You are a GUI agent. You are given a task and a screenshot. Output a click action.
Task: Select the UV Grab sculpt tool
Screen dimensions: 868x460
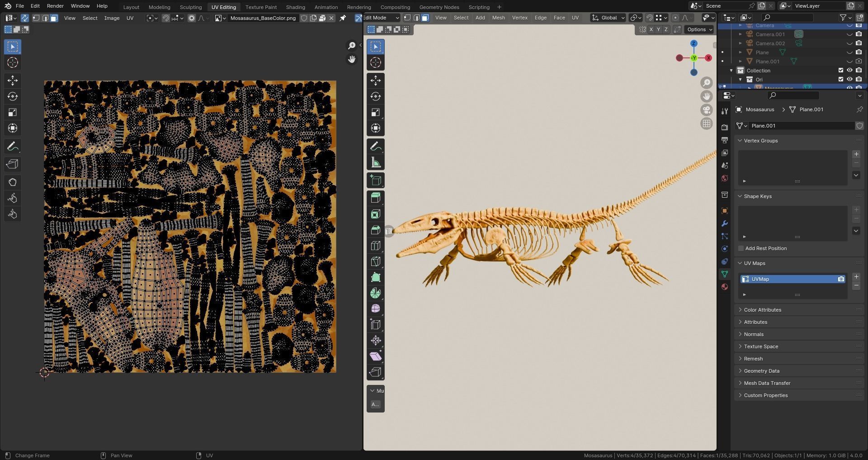tap(13, 182)
